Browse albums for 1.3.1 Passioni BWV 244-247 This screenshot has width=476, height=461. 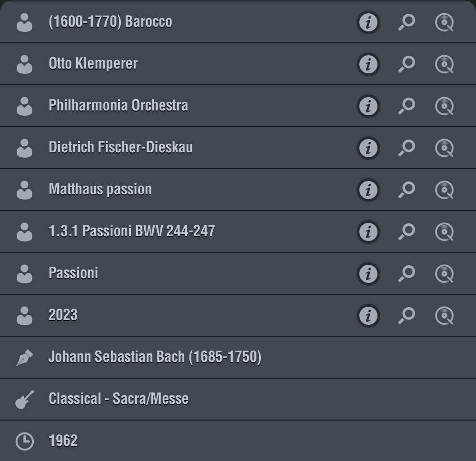click(444, 232)
